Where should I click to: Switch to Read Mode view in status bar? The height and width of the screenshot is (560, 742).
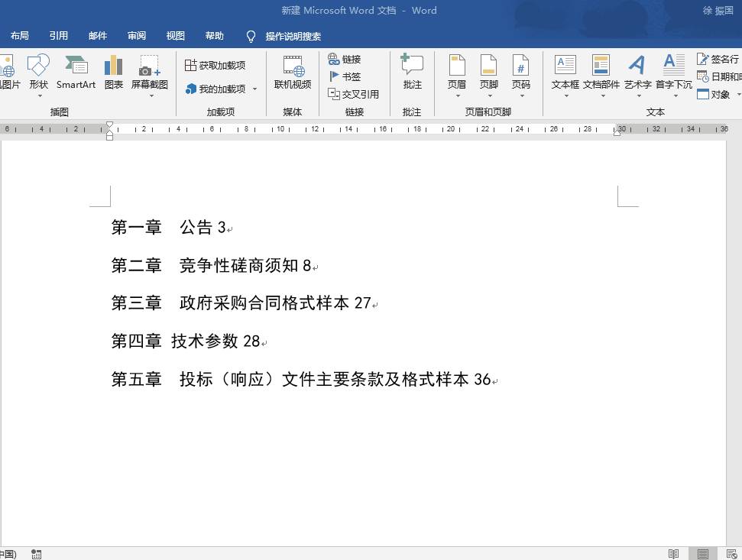(x=673, y=553)
